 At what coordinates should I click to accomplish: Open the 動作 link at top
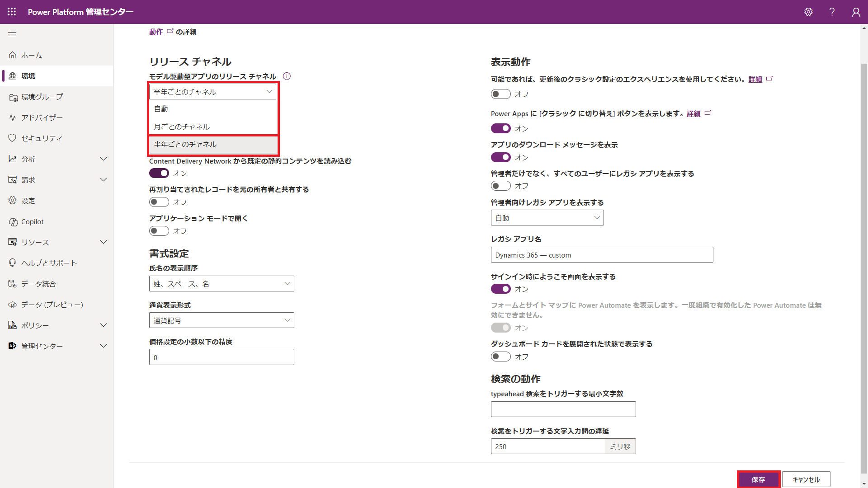click(x=156, y=32)
